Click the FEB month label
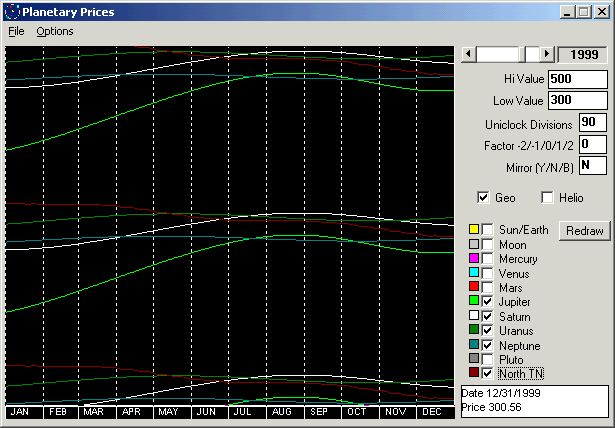Screen dimensions: 615x428 58,412
